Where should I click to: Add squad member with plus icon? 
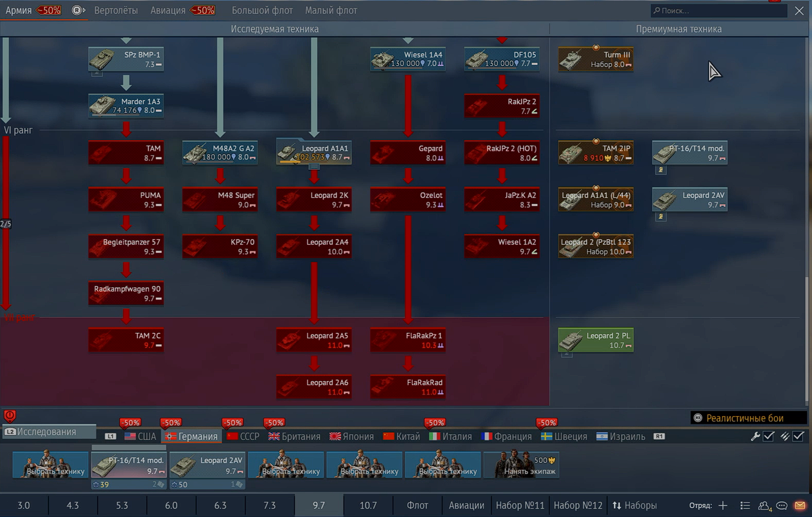[723, 505]
